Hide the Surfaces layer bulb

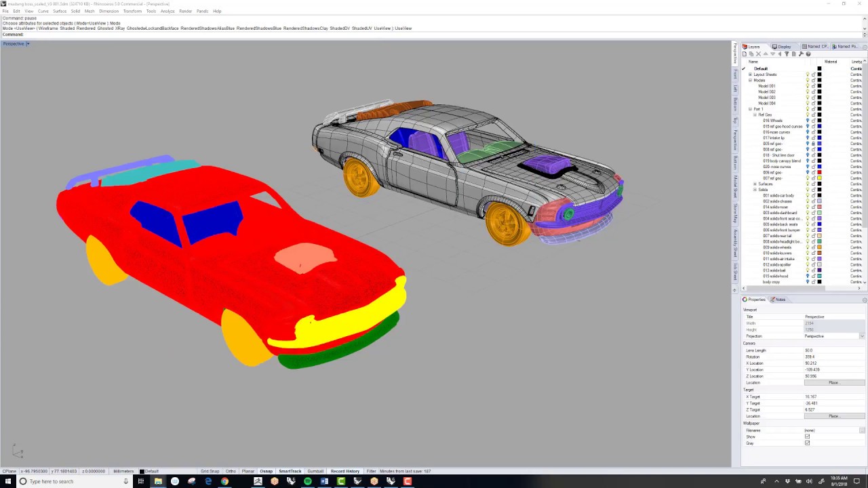coord(808,184)
